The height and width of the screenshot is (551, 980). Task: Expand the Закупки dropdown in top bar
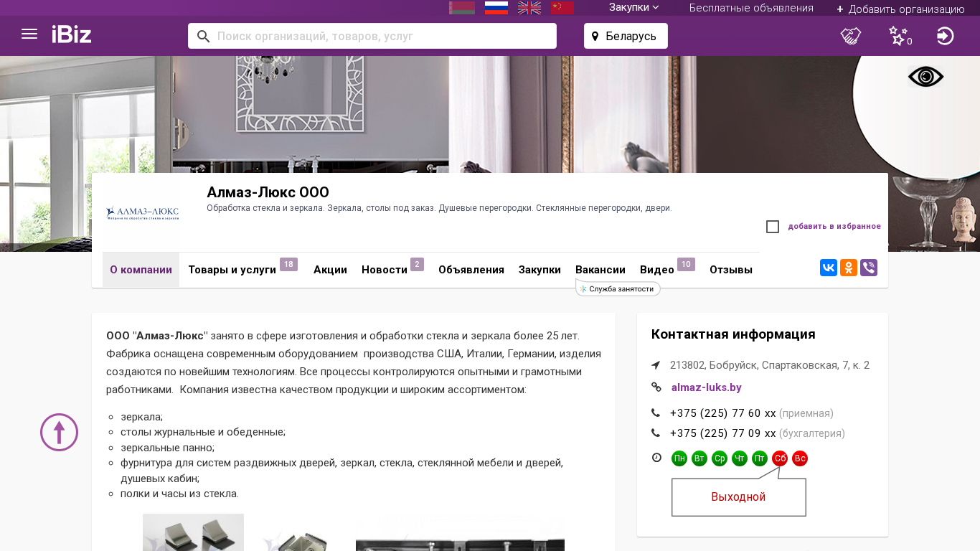[634, 8]
